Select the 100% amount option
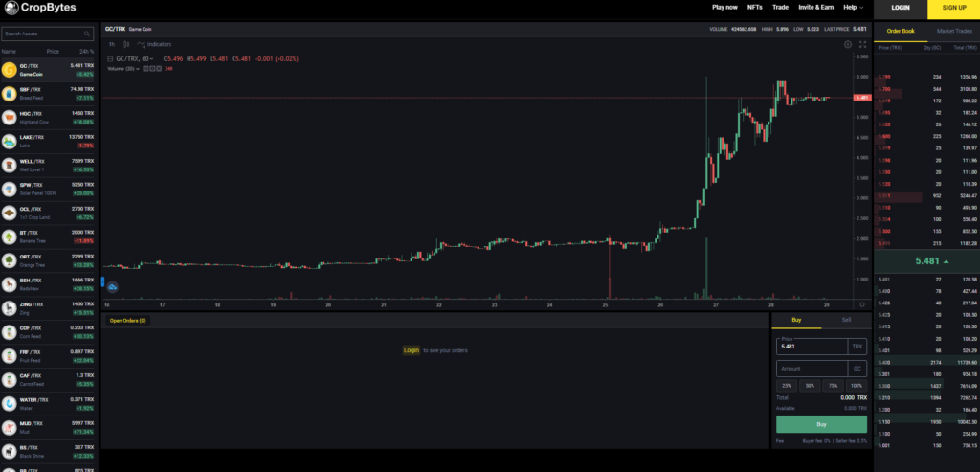The height and width of the screenshot is (472, 980). coord(856,385)
